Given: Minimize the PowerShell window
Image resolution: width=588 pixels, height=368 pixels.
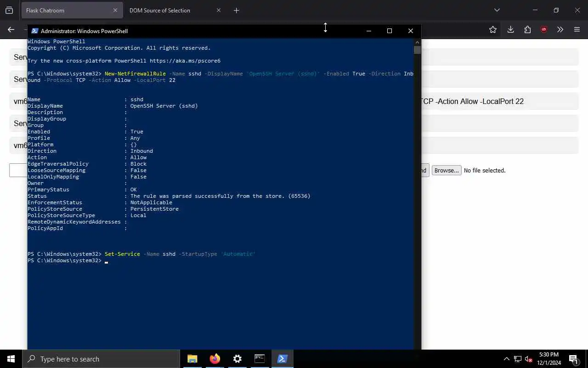Looking at the screenshot, I should [x=368, y=31].
